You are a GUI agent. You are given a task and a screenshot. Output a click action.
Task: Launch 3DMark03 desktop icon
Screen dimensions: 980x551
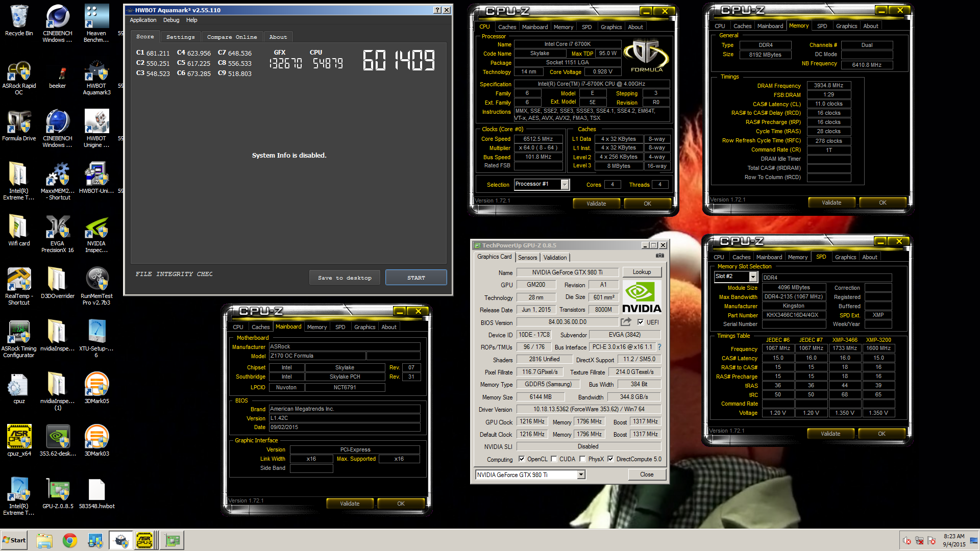pyautogui.click(x=96, y=441)
